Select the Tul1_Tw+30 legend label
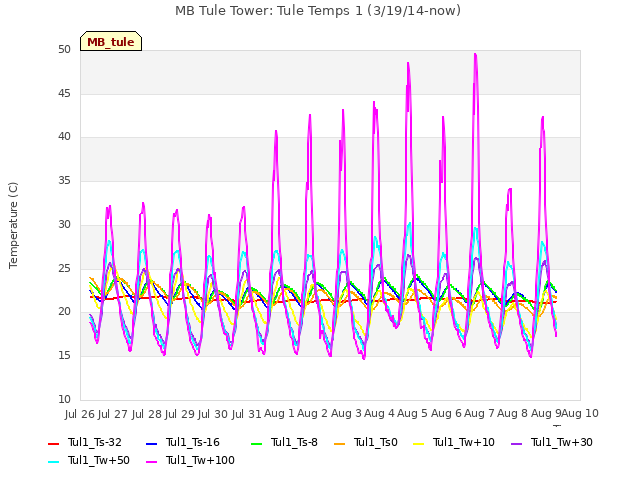 click(x=562, y=442)
